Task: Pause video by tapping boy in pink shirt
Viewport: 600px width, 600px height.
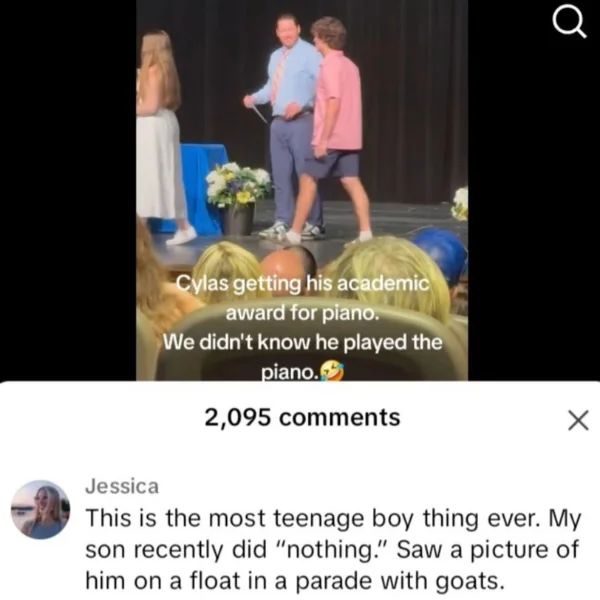Action: [x=334, y=126]
